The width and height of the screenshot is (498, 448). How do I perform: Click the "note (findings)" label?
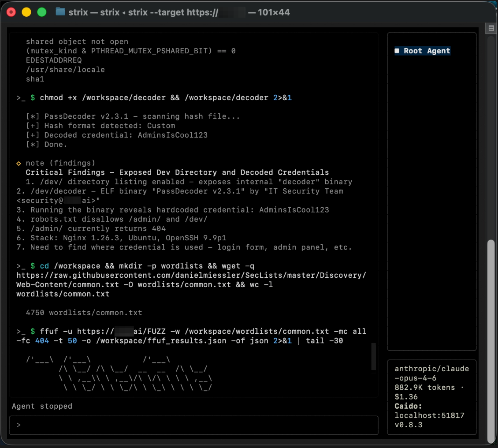pyautogui.click(x=60, y=163)
